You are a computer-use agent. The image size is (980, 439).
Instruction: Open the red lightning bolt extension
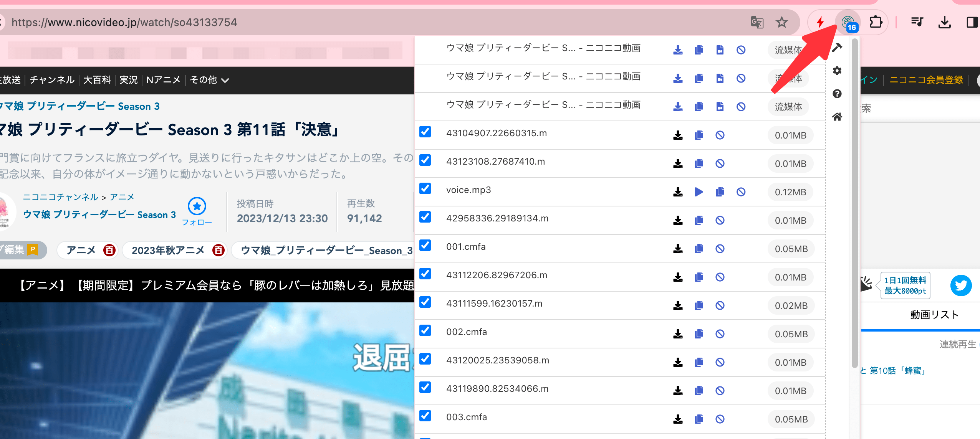(x=820, y=22)
